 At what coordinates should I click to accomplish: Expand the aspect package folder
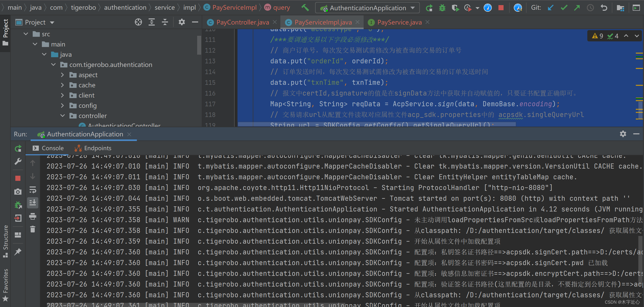[63, 75]
